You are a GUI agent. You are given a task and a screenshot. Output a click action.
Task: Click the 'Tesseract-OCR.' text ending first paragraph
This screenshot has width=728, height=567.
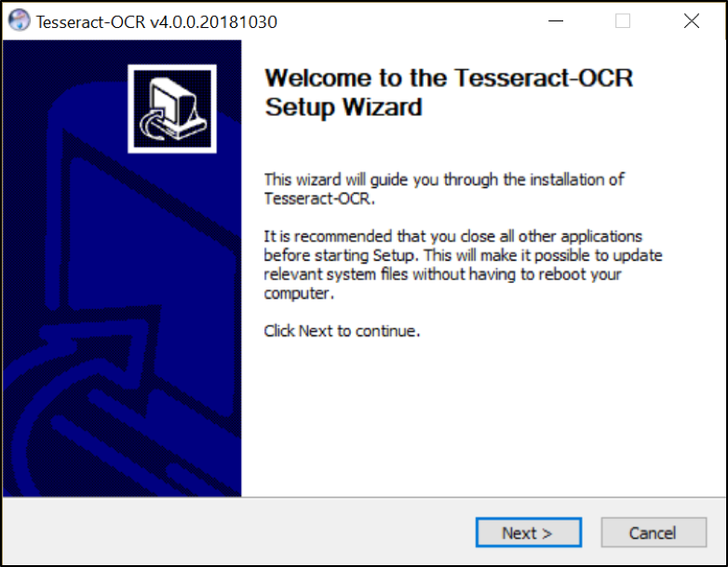point(319,198)
